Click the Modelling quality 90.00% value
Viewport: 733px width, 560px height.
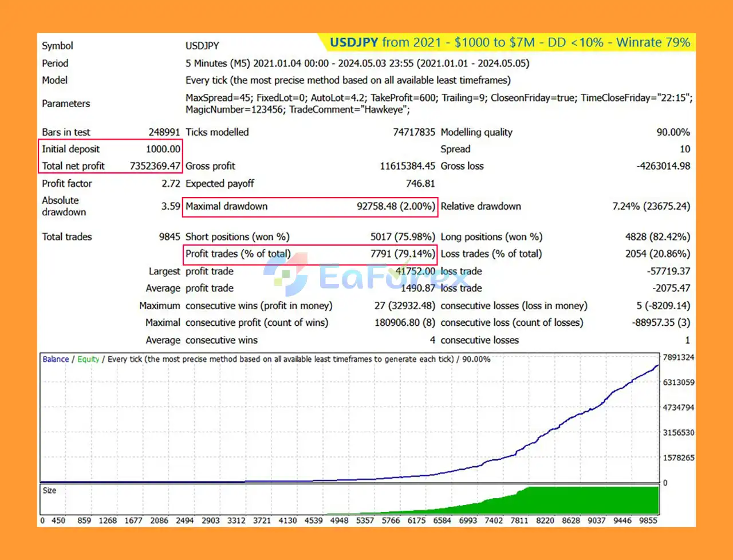(x=673, y=132)
